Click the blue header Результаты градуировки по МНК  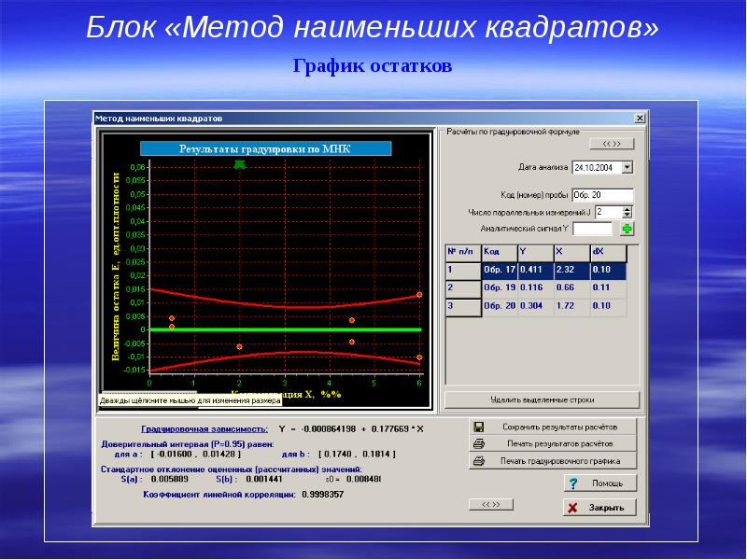pyautogui.click(x=268, y=148)
